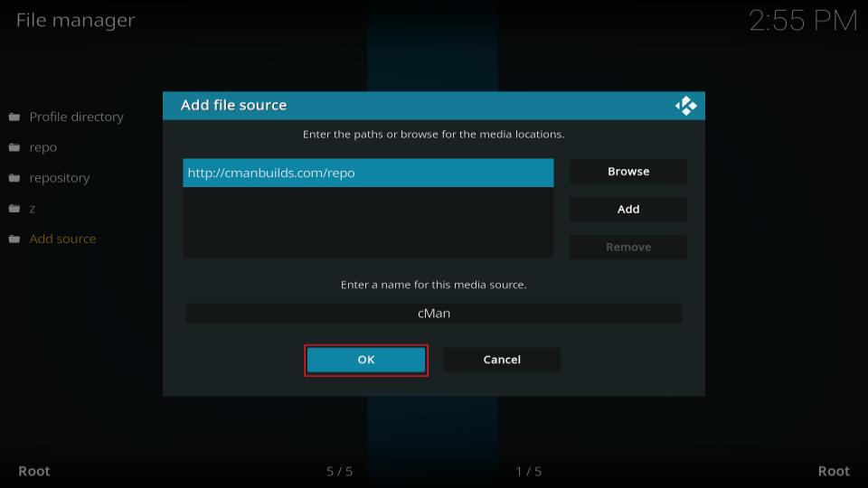
Task: Click the folder icon beside repository
Action: tap(14, 179)
